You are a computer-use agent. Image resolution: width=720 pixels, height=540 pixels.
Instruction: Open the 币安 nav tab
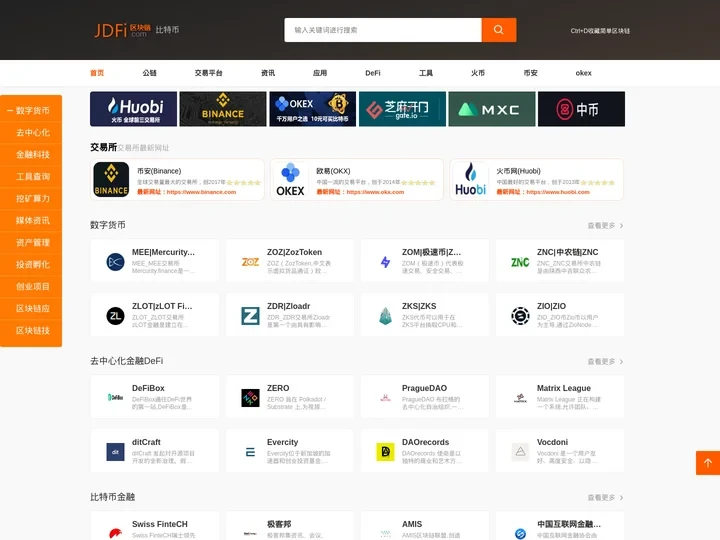point(530,73)
